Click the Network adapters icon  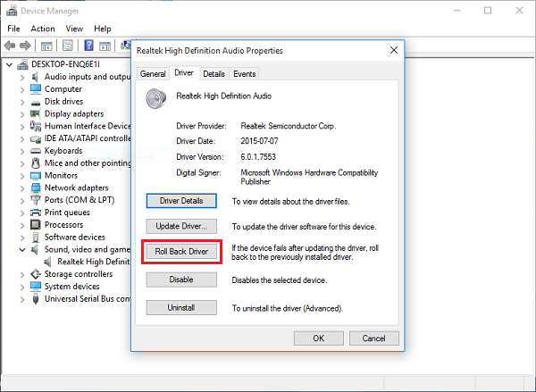click(x=36, y=188)
